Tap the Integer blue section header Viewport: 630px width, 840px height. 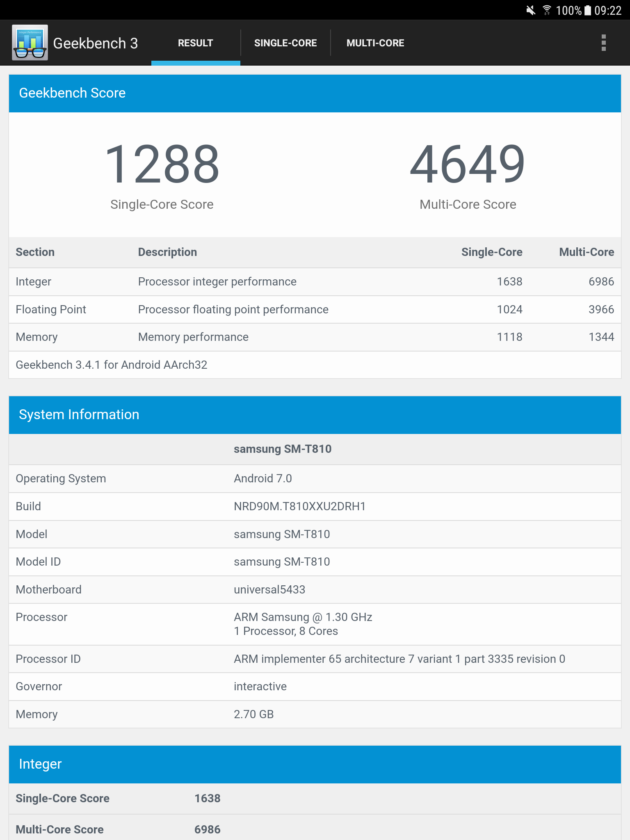[315, 764]
